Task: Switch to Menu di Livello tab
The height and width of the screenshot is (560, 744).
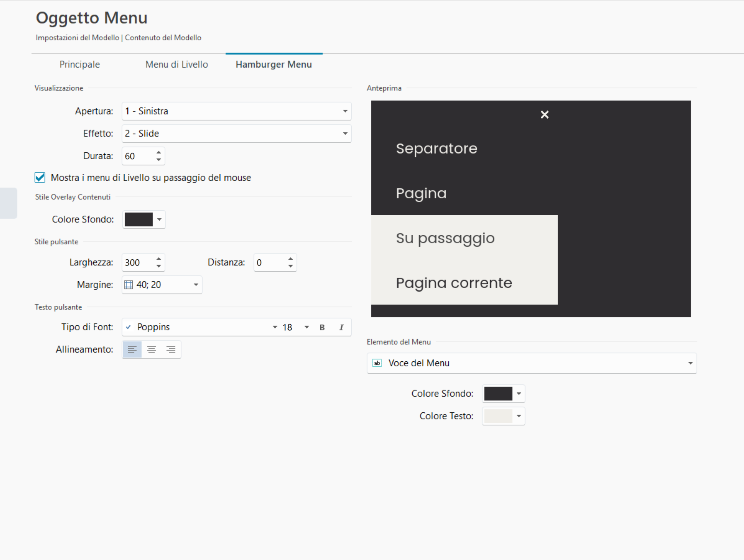Action: pos(177,64)
